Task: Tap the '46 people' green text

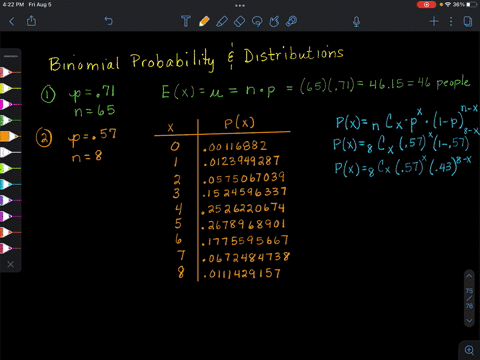Action: coord(443,83)
